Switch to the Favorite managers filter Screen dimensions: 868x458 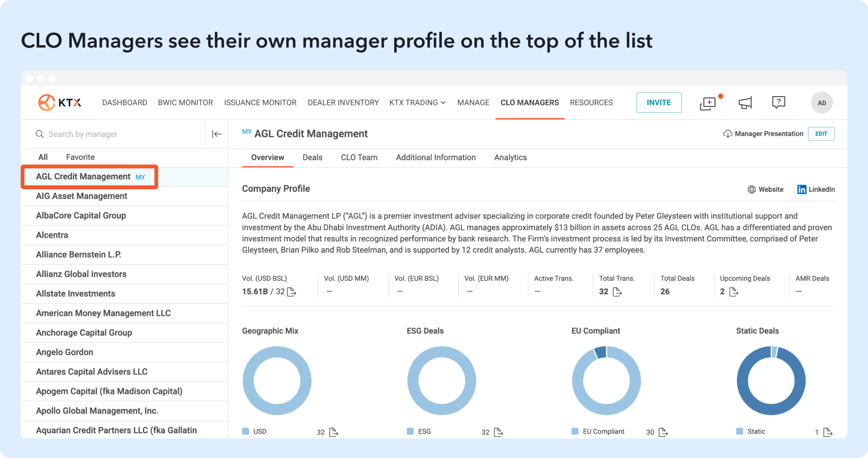click(x=80, y=157)
